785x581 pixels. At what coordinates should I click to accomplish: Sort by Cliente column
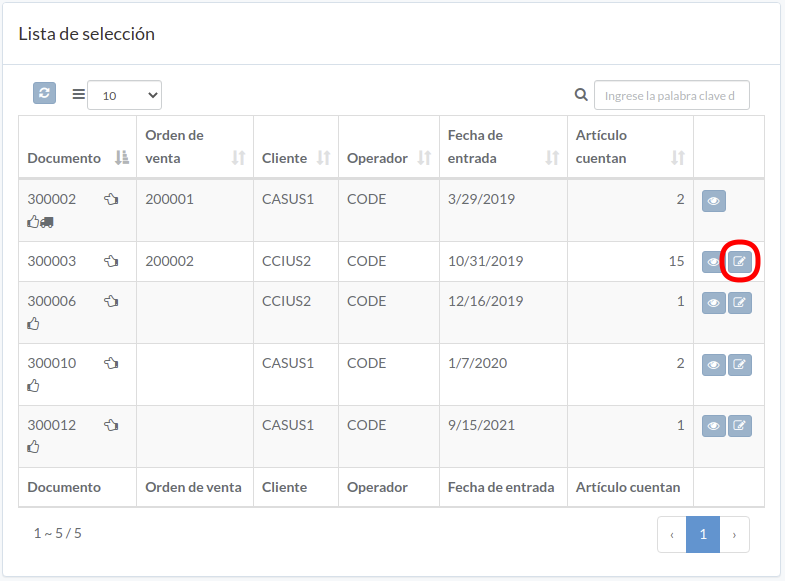tap(296, 147)
